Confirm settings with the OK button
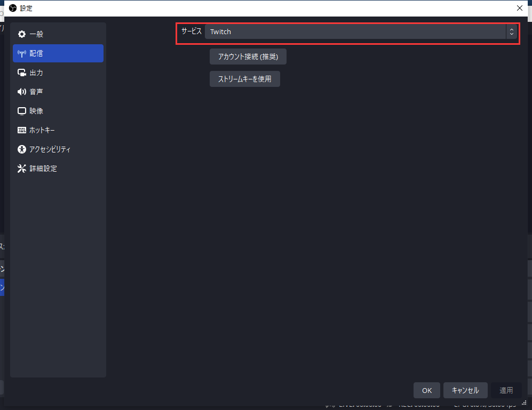This screenshot has width=532, height=410. coord(426,390)
